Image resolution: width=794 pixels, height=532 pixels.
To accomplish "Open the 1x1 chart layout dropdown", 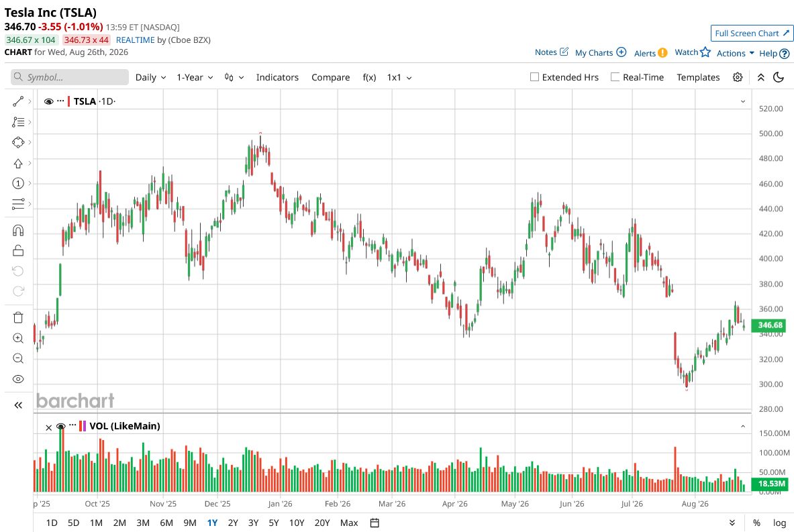I will [399, 77].
